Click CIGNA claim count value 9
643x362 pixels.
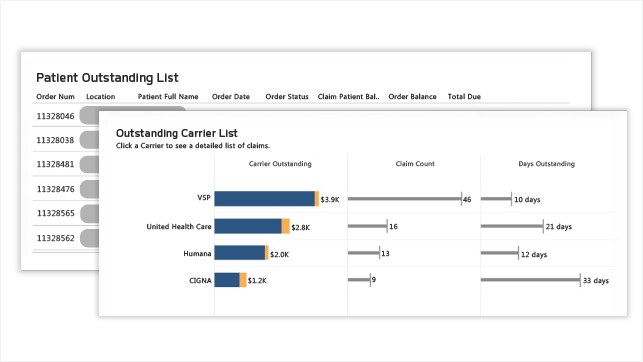374,280
